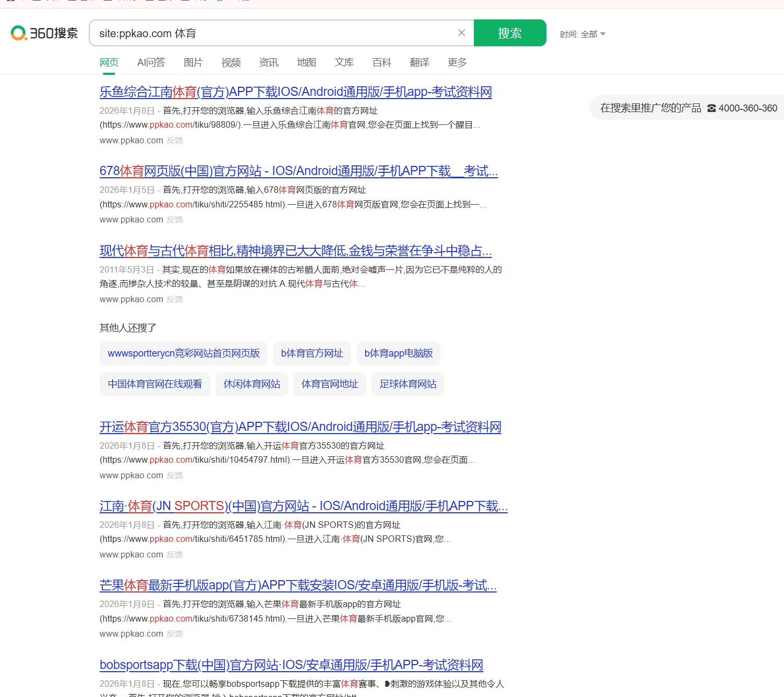Open the 芒果体育最新手机版app result title
This screenshot has height=697, width=784.
click(298, 586)
